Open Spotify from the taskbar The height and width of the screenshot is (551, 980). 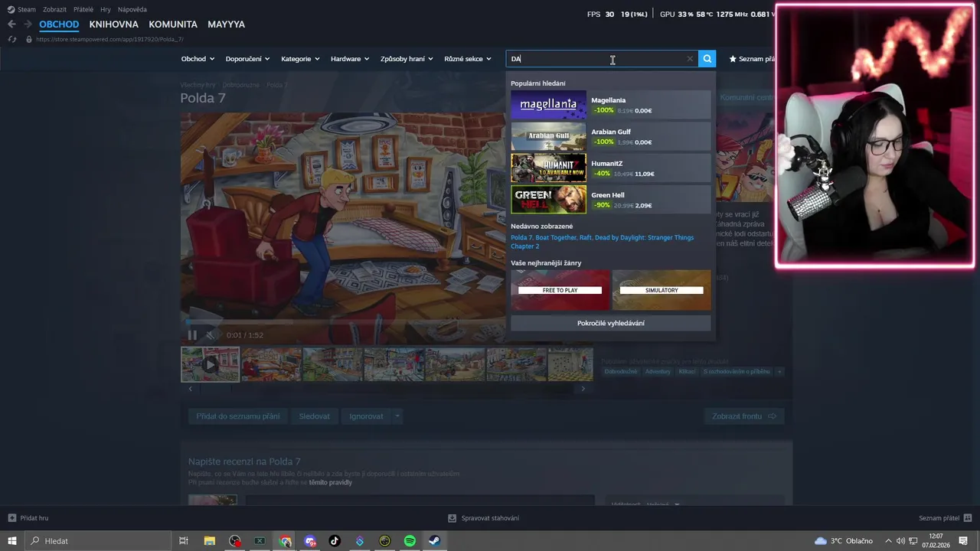(410, 541)
